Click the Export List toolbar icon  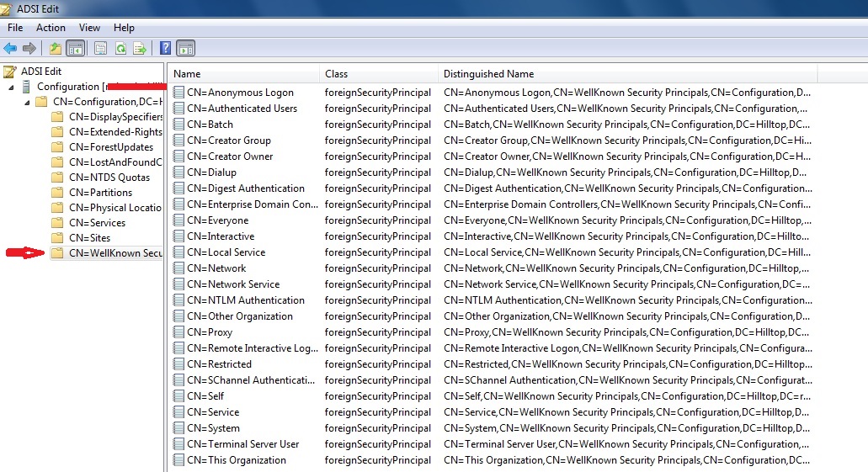140,48
